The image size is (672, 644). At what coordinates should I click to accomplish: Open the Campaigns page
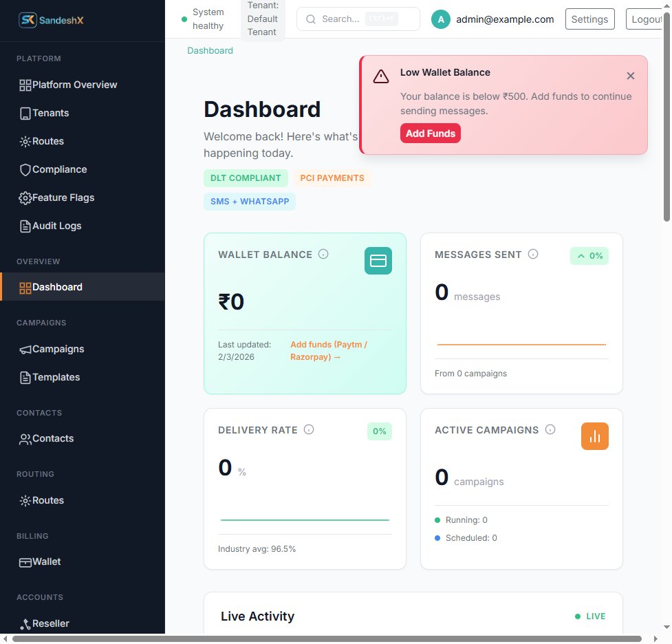(x=83, y=350)
